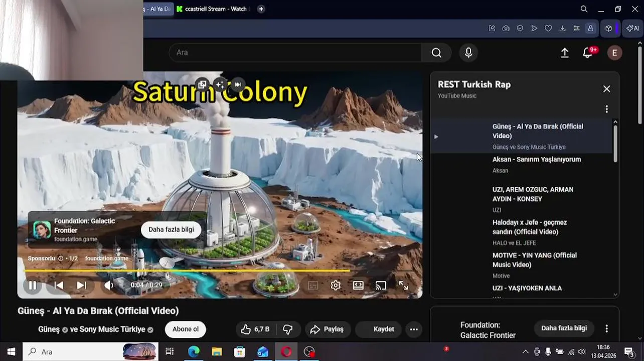The width and height of the screenshot is (644, 361).
Task: Open Opera extensions cube icon
Action: (608, 29)
